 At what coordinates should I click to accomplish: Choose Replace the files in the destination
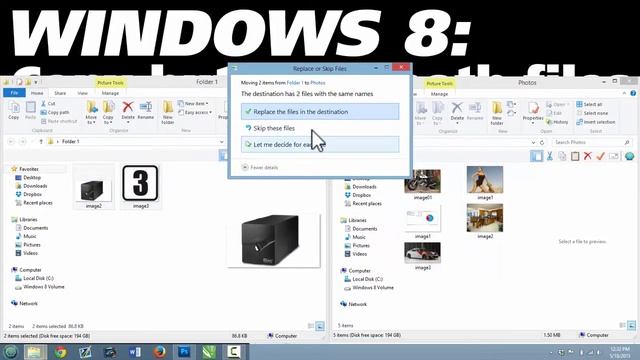[320, 111]
